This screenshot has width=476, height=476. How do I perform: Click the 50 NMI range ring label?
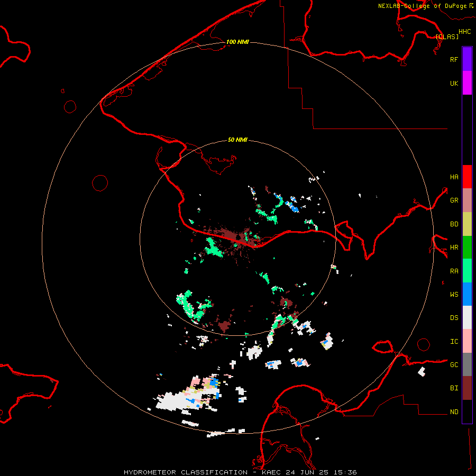(x=237, y=140)
